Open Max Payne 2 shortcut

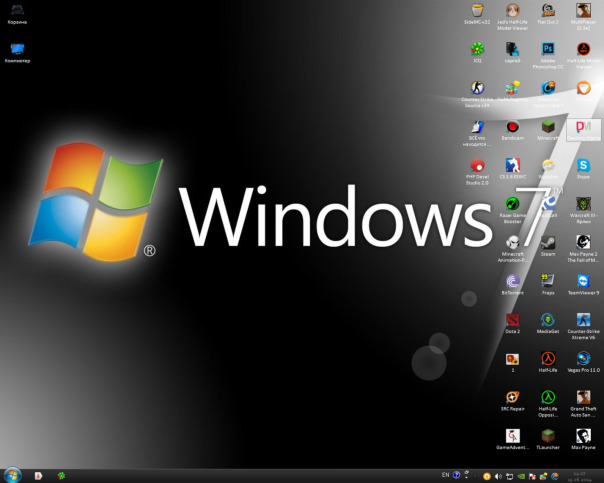(583, 248)
